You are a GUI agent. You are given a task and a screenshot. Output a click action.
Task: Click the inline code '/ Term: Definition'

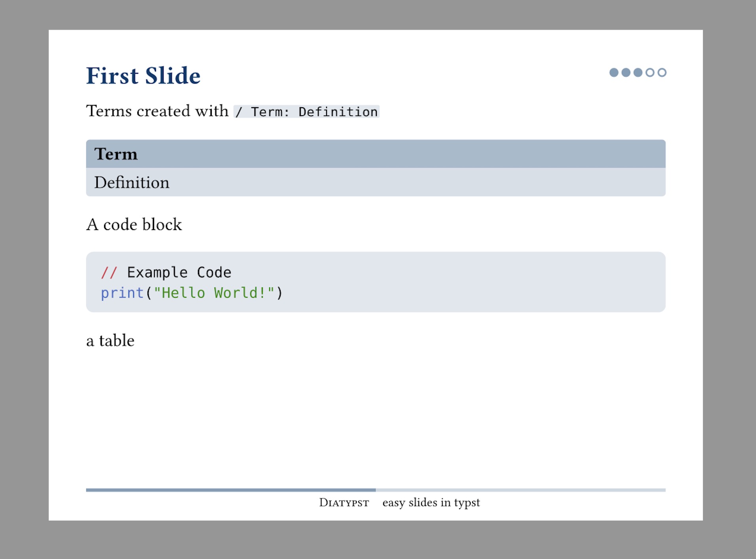306,112
